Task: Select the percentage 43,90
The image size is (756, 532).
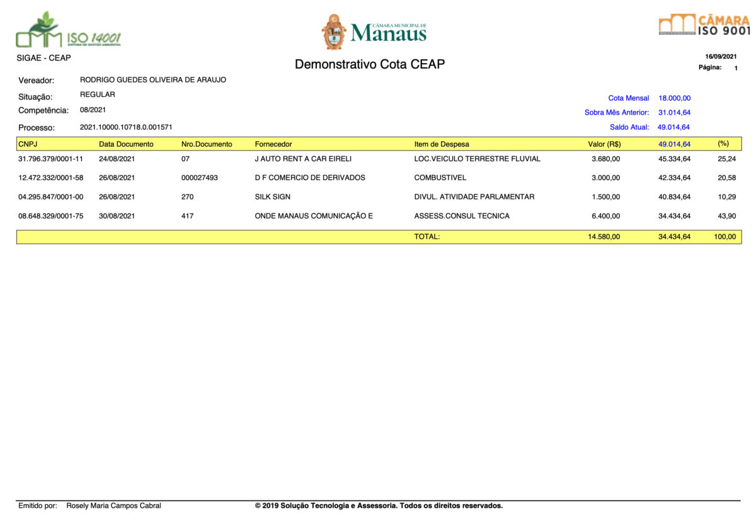Action: [727, 216]
